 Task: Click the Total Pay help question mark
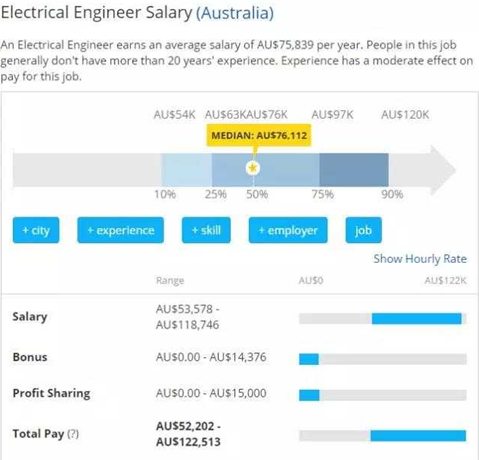coord(73,434)
